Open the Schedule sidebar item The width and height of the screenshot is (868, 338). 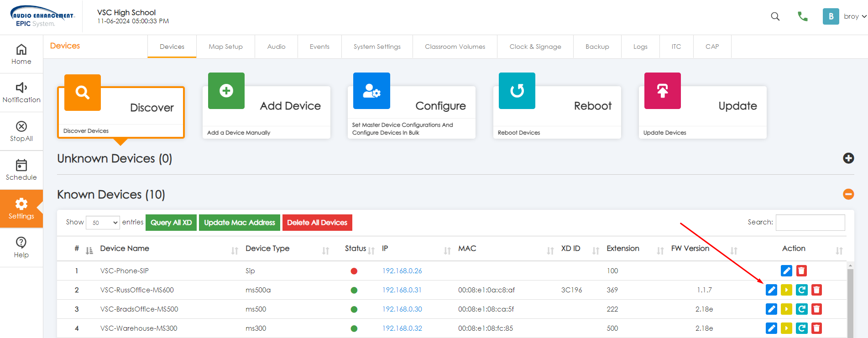pyautogui.click(x=21, y=170)
